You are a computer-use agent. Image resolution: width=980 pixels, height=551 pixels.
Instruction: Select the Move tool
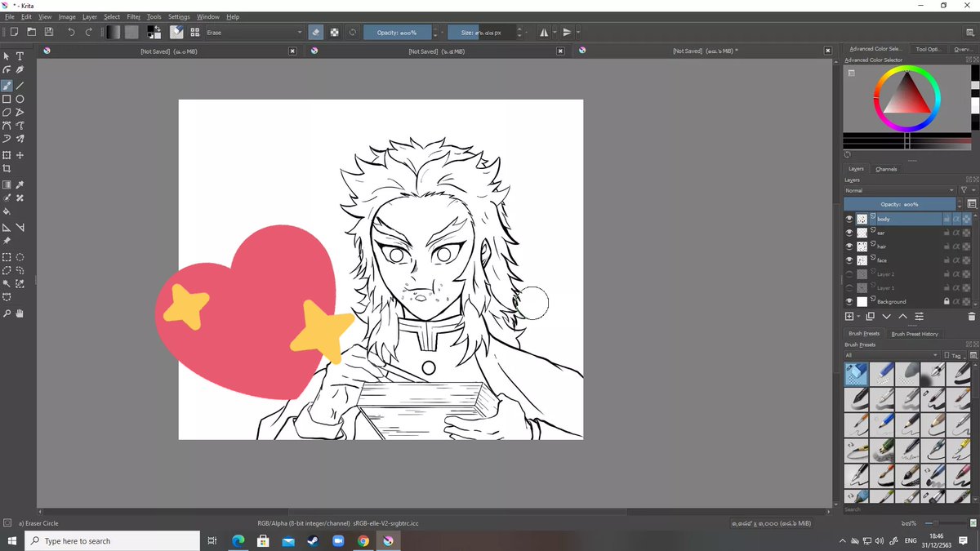pyautogui.click(x=20, y=155)
